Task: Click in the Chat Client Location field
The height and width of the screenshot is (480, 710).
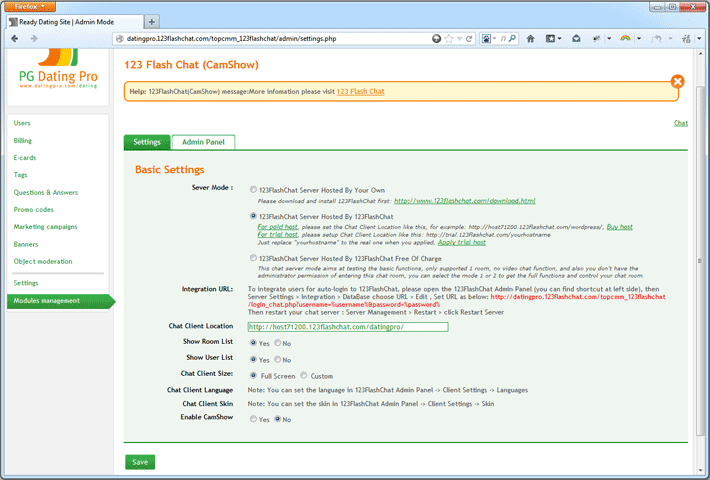Action: point(346,327)
